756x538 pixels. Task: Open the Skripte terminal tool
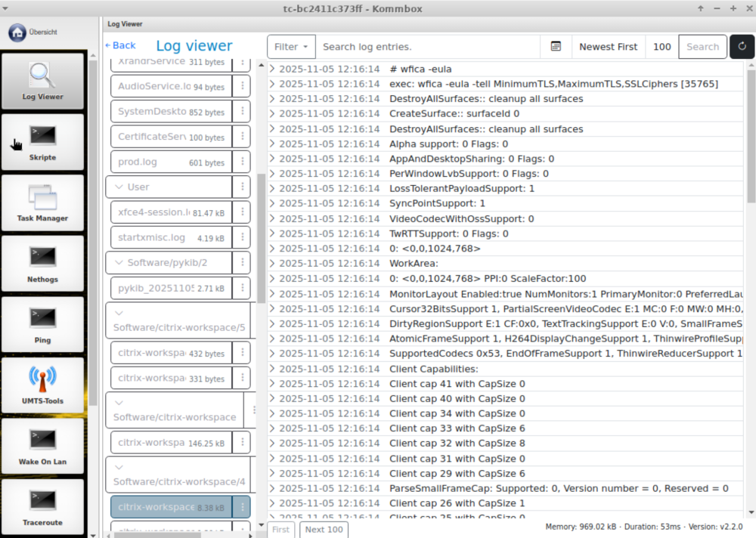(42, 142)
